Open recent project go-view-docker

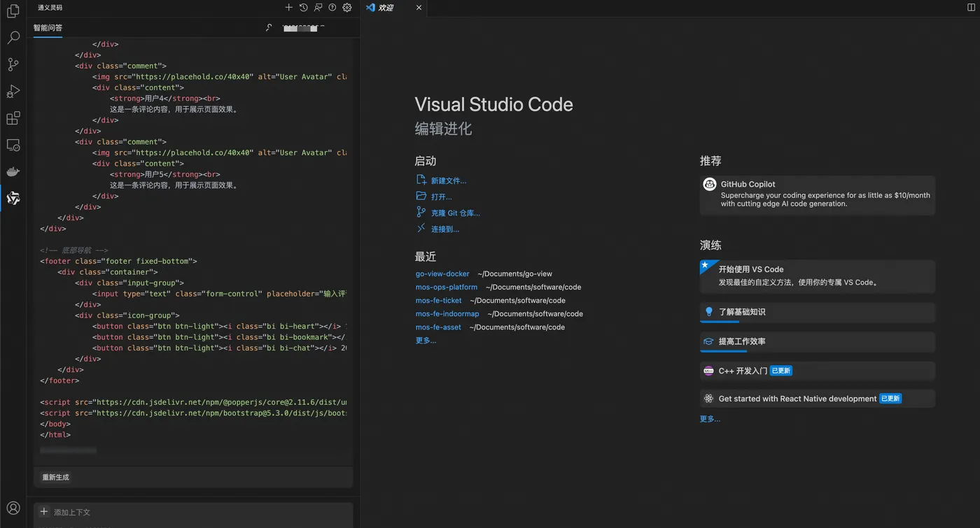tap(442, 274)
